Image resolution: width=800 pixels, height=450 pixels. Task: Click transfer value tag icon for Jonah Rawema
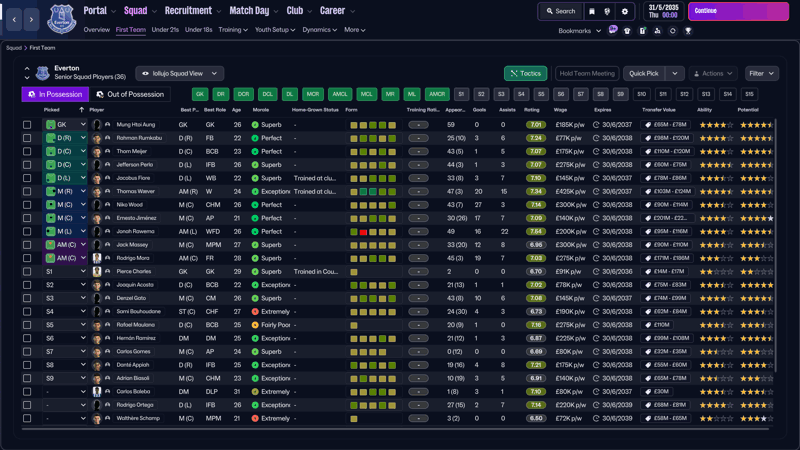point(648,232)
